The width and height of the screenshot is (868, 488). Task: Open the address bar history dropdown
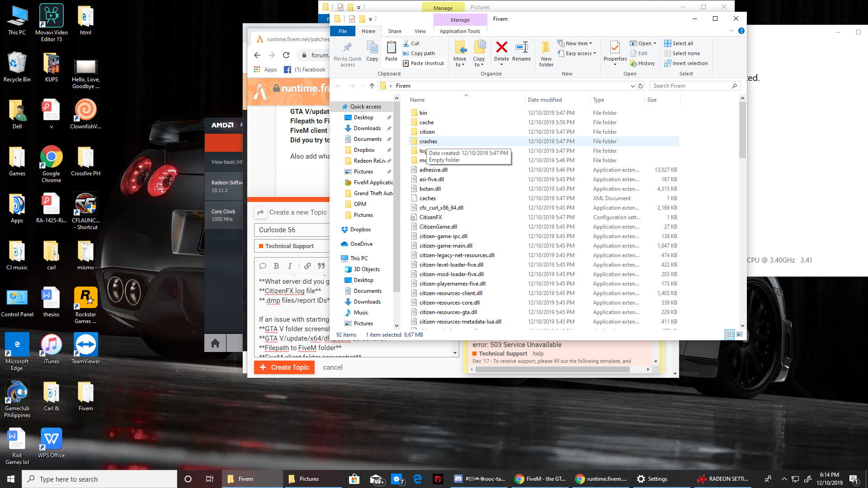click(x=632, y=86)
